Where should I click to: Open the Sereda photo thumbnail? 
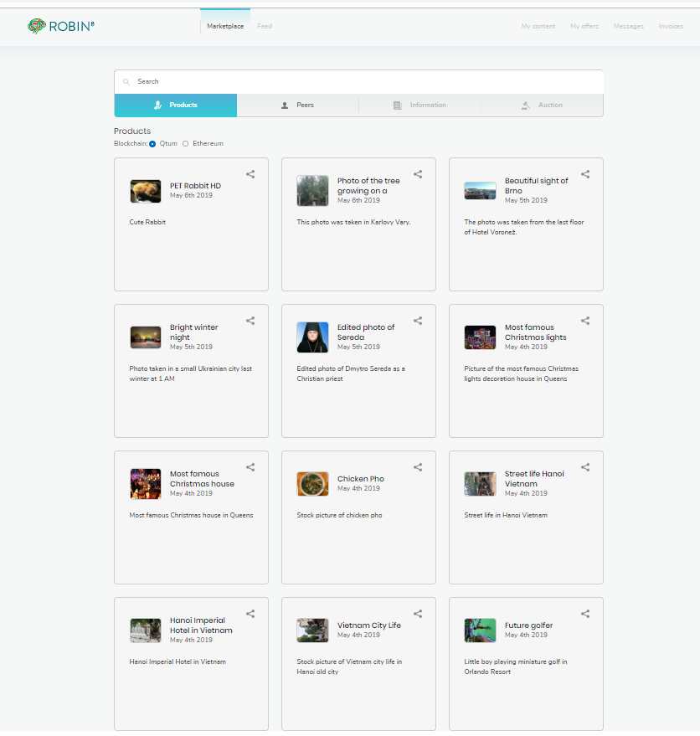tap(312, 337)
